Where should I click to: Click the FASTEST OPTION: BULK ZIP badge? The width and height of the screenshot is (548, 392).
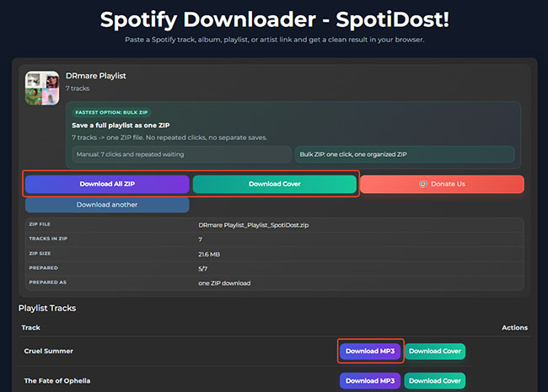(x=111, y=112)
